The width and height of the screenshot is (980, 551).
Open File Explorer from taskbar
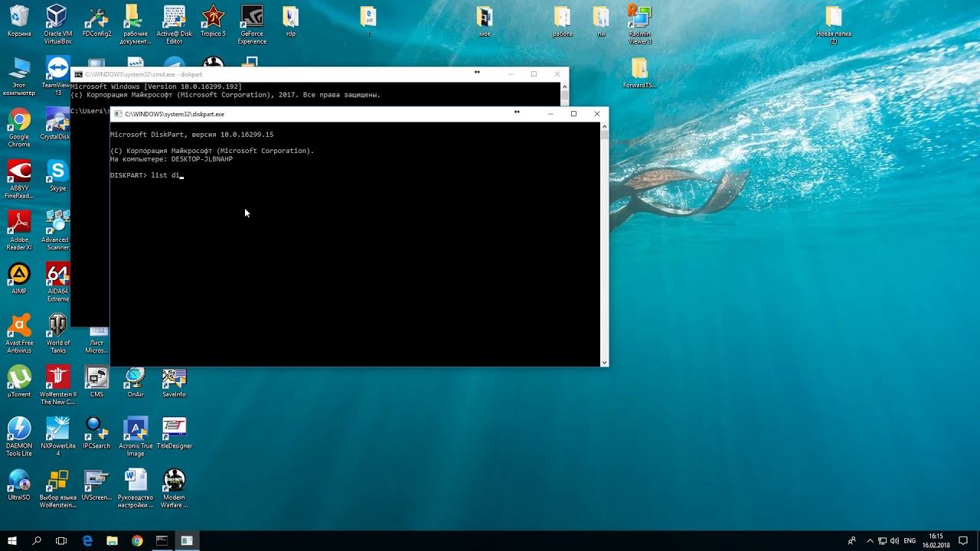[x=112, y=540]
